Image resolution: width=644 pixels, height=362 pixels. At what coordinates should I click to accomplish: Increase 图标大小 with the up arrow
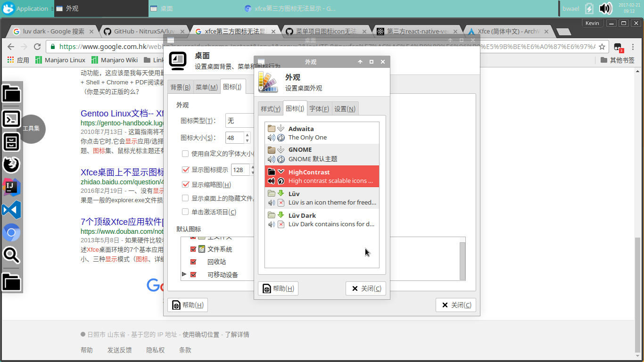point(246,135)
